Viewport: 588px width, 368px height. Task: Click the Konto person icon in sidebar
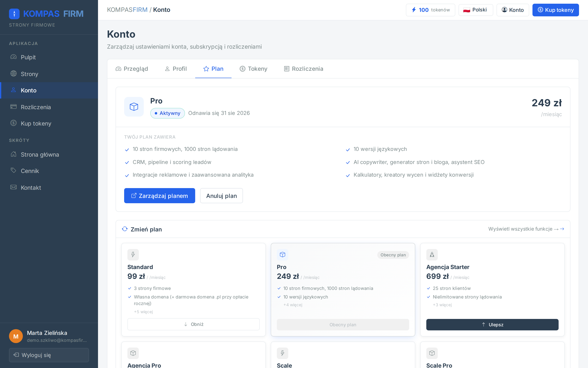(14, 90)
